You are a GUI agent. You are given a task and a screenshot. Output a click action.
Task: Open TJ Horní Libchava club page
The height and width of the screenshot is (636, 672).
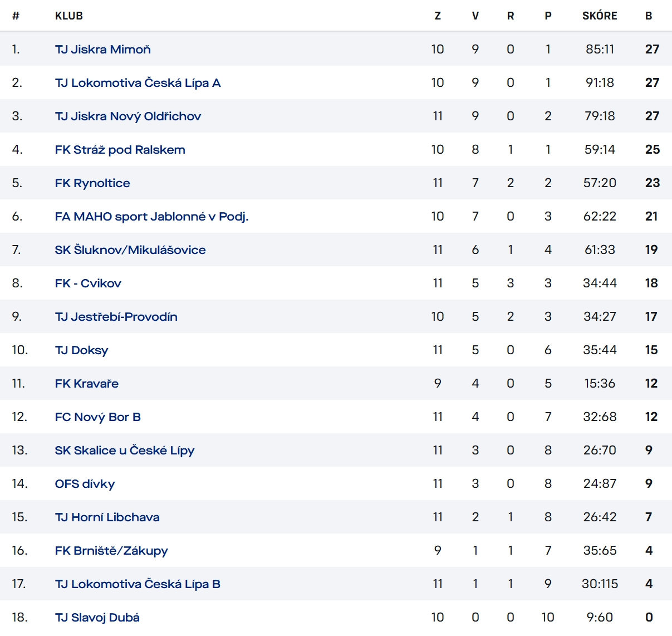107,517
